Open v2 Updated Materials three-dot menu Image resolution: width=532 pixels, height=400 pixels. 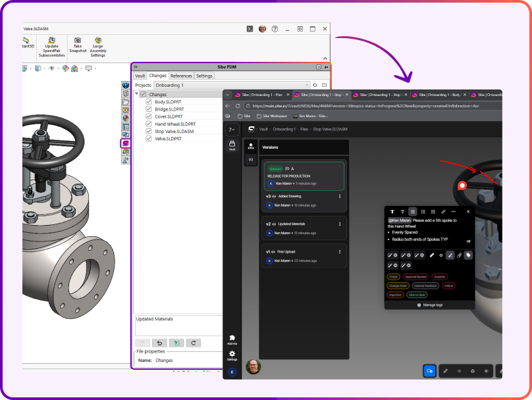point(340,224)
